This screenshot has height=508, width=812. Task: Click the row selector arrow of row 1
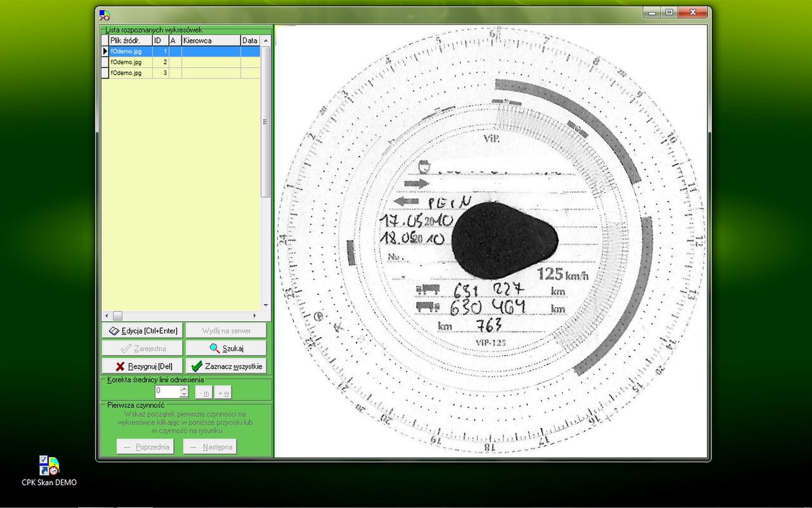click(x=105, y=51)
